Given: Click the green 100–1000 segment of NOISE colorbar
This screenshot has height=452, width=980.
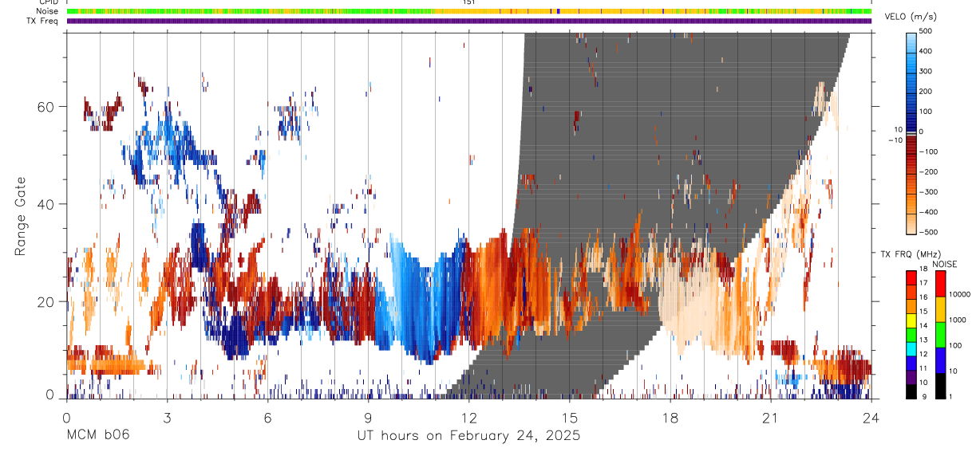Looking at the screenshot, I should click(939, 333).
